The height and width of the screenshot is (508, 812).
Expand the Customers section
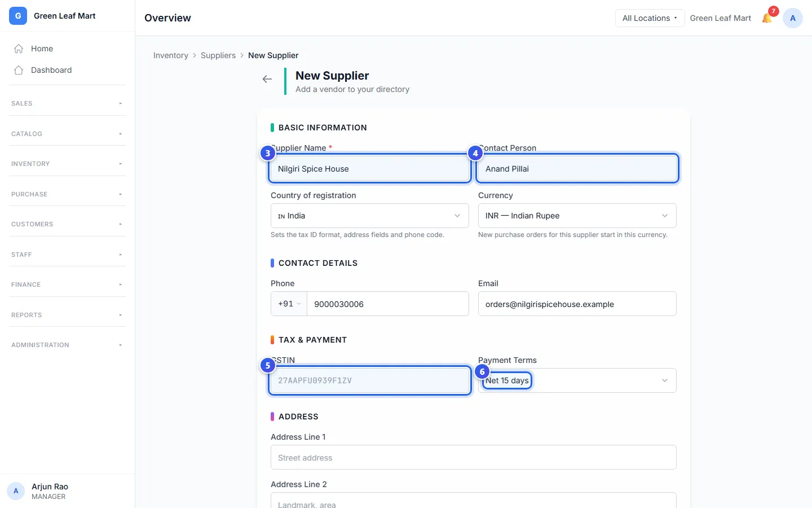(x=68, y=224)
